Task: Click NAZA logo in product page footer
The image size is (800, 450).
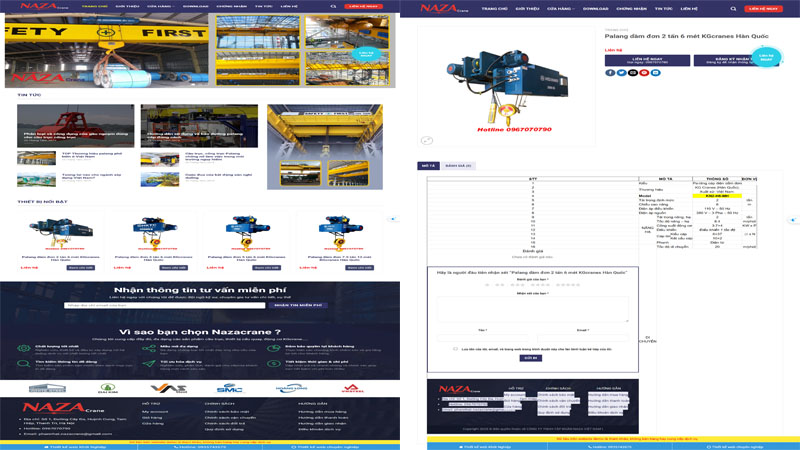Action: click(460, 389)
